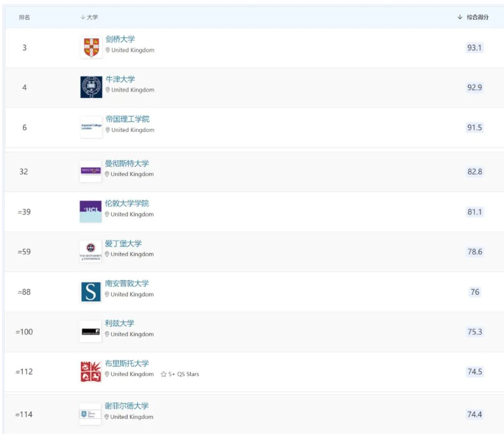Click rank 3 in Cambridge row
Viewport: 504px width, 434px height.
click(x=24, y=48)
